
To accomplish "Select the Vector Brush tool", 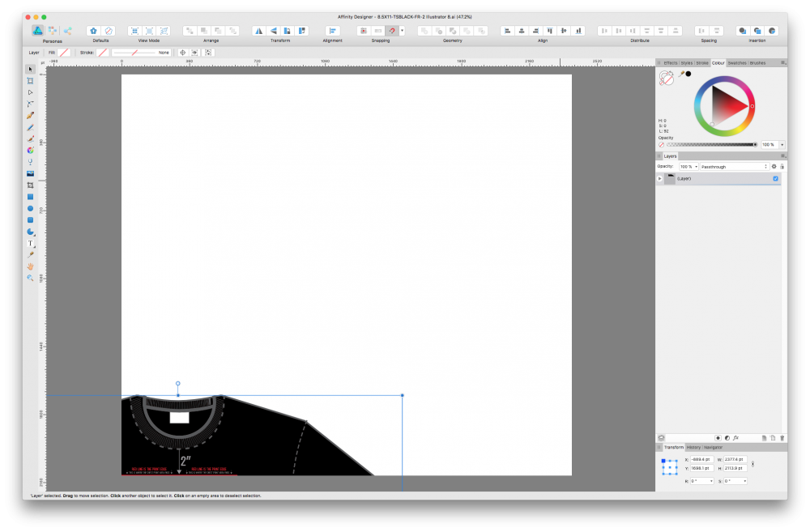I will [x=30, y=138].
